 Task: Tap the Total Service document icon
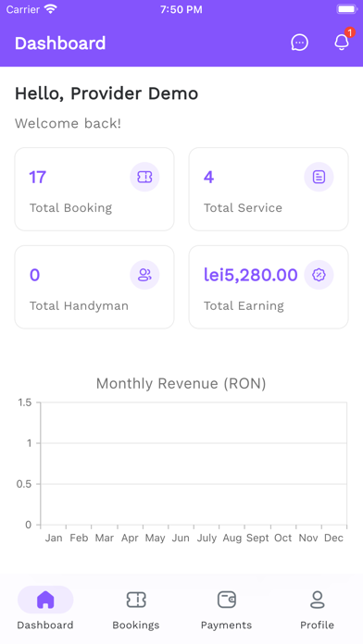[x=319, y=177]
